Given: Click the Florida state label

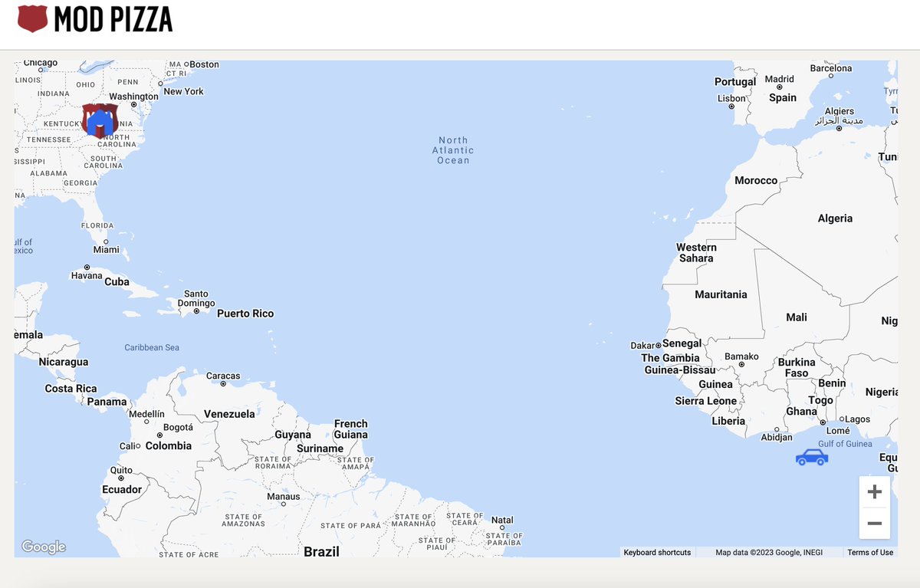Looking at the screenshot, I should [x=97, y=225].
